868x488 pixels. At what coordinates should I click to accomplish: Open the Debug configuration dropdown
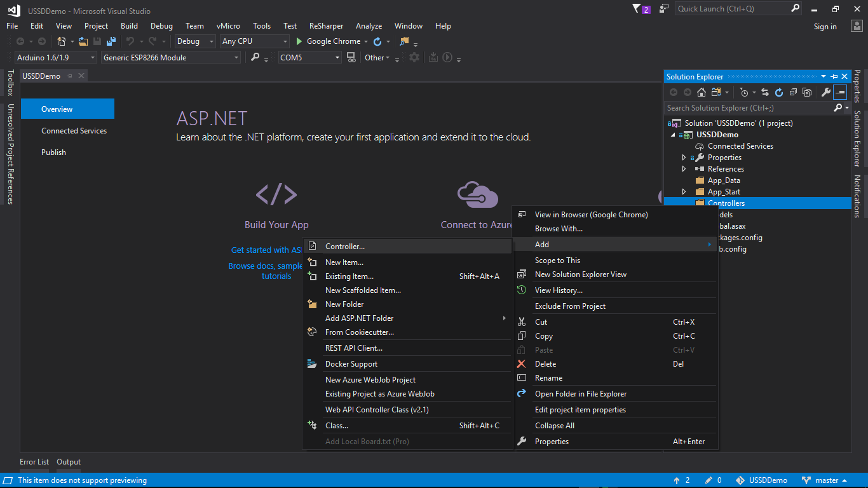195,41
